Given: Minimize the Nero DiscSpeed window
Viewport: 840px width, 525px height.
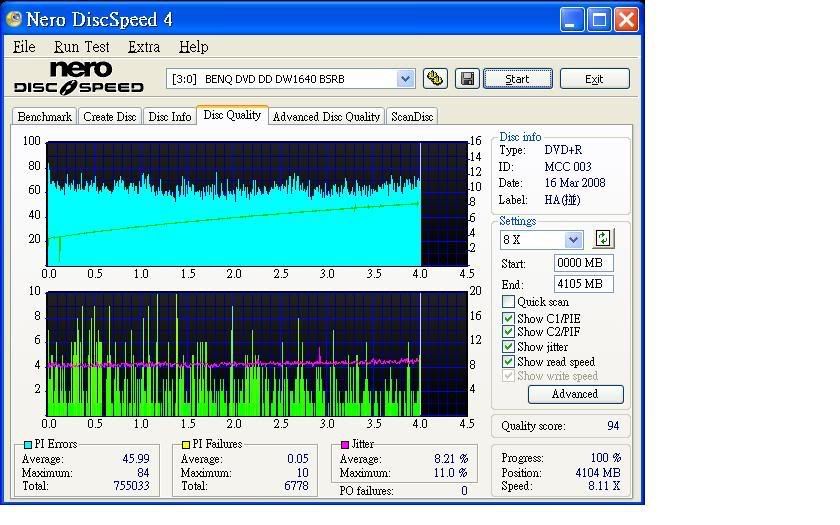Looking at the screenshot, I should pos(572,20).
